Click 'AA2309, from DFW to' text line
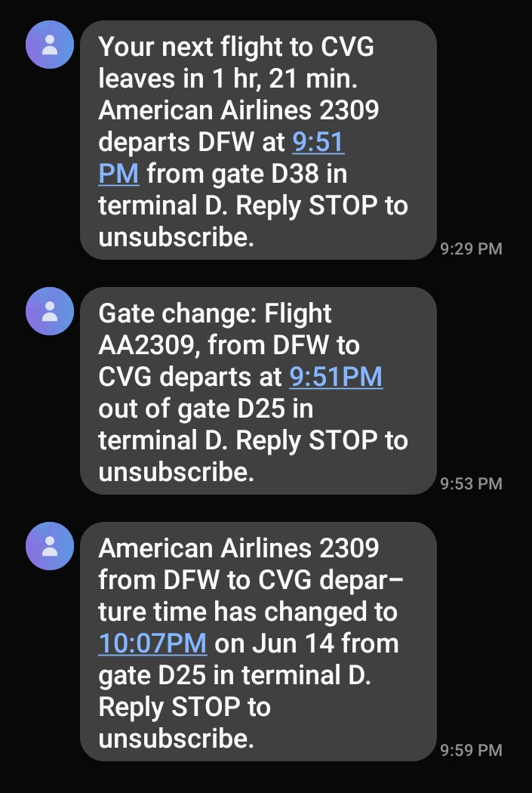532x793 pixels. 229,345
